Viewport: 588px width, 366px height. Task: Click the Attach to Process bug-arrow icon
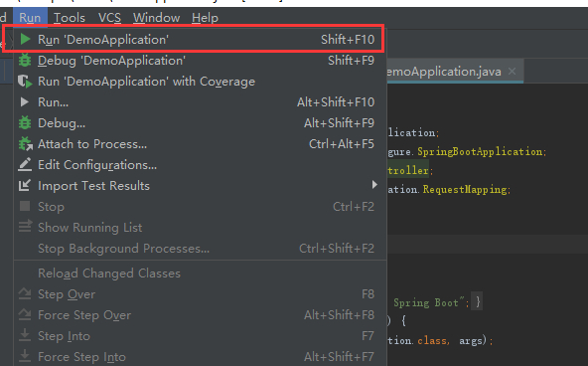coord(26,144)
